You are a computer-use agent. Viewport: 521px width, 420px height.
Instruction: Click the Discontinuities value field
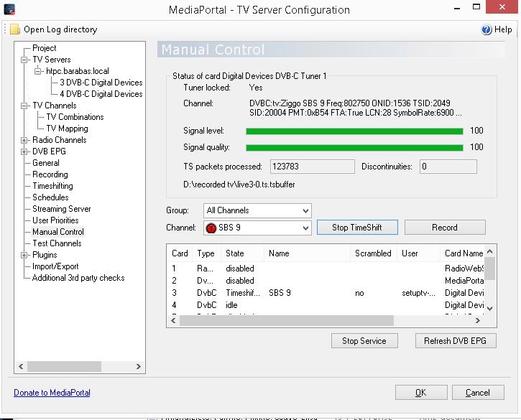pyautogui.click(x=448, y=167)
